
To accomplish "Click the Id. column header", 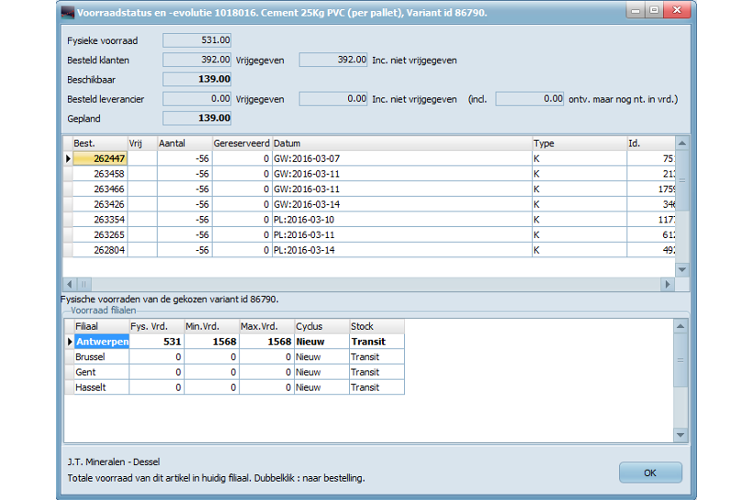I will tap(651, 144).
